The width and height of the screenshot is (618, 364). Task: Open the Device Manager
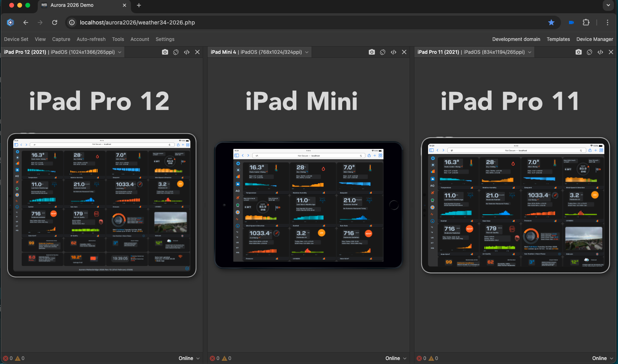click(x=595, y=39)
